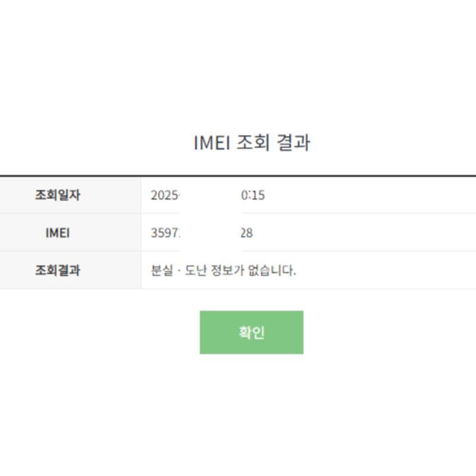This screenshot has height=476, width=476.
Task: Click the 'IMEI 조회 결과' heading
Action: coord(252,143)
